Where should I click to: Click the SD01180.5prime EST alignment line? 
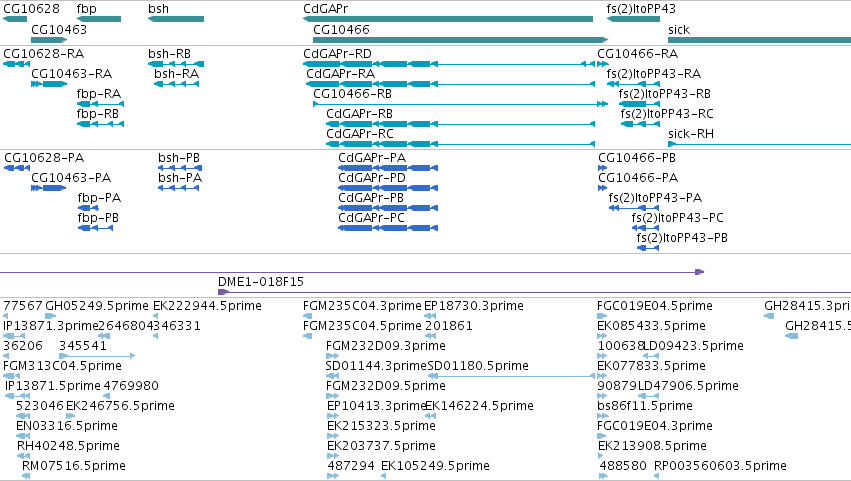(x=511, y=376)
